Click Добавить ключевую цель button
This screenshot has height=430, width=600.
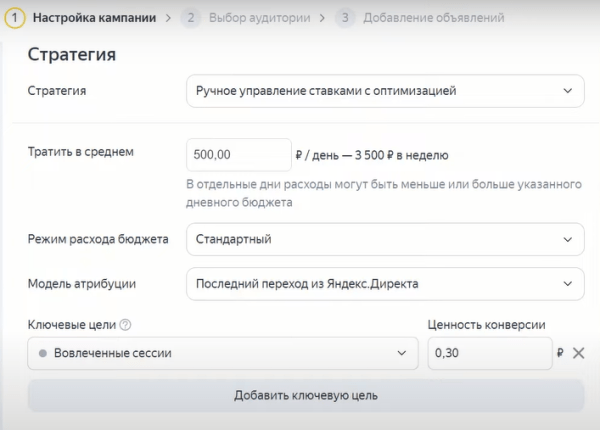pyautogui.click(x=306, y=396)
